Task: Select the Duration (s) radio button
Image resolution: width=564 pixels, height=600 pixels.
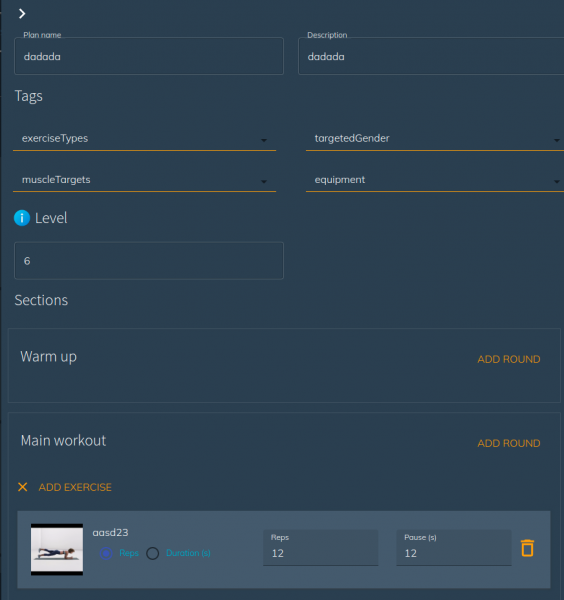Action: click(x=153, y=553)
